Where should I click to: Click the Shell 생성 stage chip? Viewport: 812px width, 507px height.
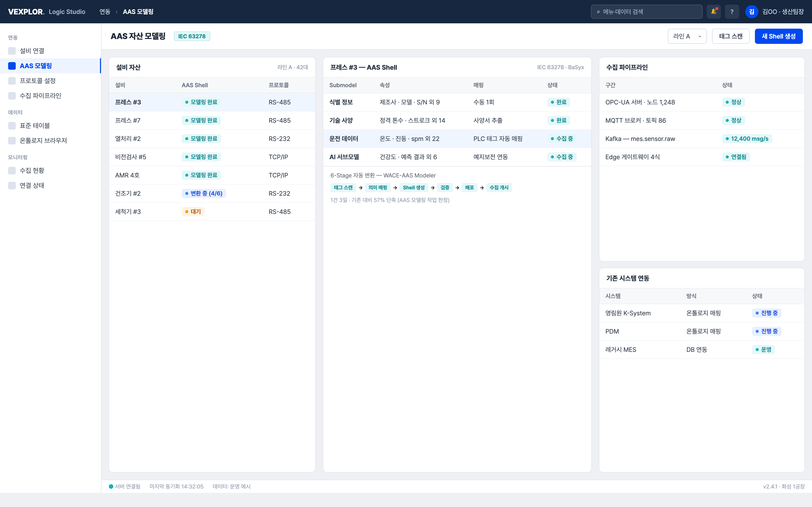click(x=413, y=188)
